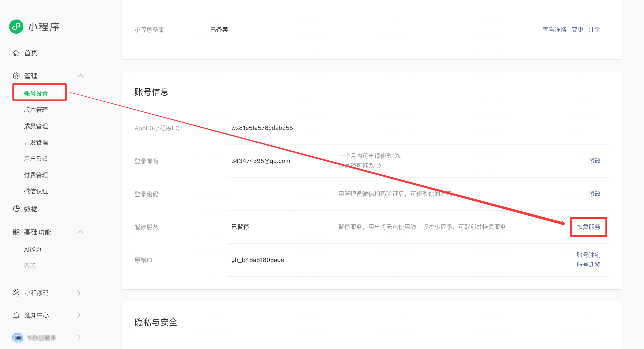Click the 已暂停 status text

coord(240,227)
